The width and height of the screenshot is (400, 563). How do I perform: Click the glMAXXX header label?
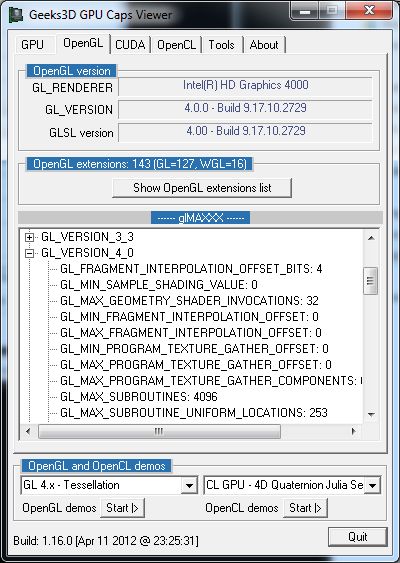[x=200, y=218]
